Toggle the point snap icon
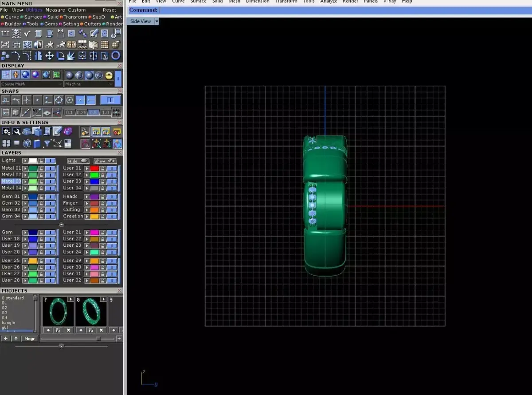This screenshot has height=395, width=532. click(37, 100)
